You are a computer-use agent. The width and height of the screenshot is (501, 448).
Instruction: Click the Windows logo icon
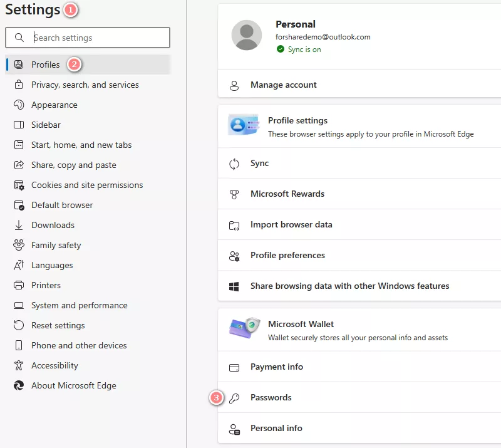(234, 287)
